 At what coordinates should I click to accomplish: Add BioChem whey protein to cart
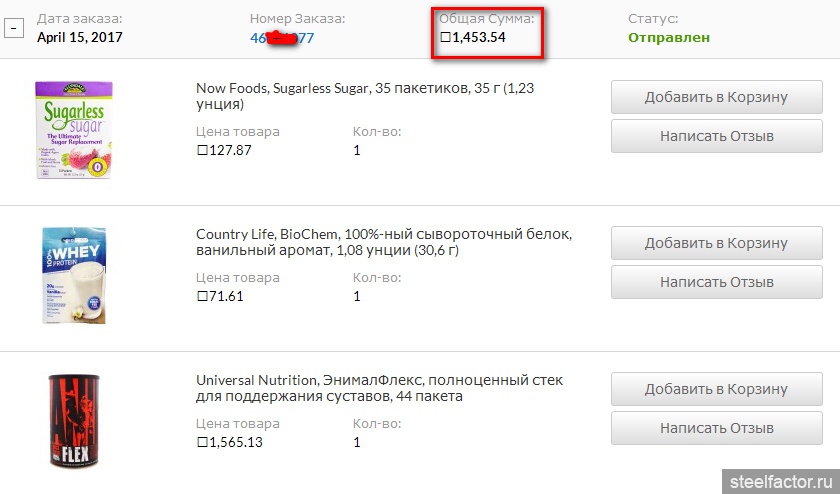point(717,243)
